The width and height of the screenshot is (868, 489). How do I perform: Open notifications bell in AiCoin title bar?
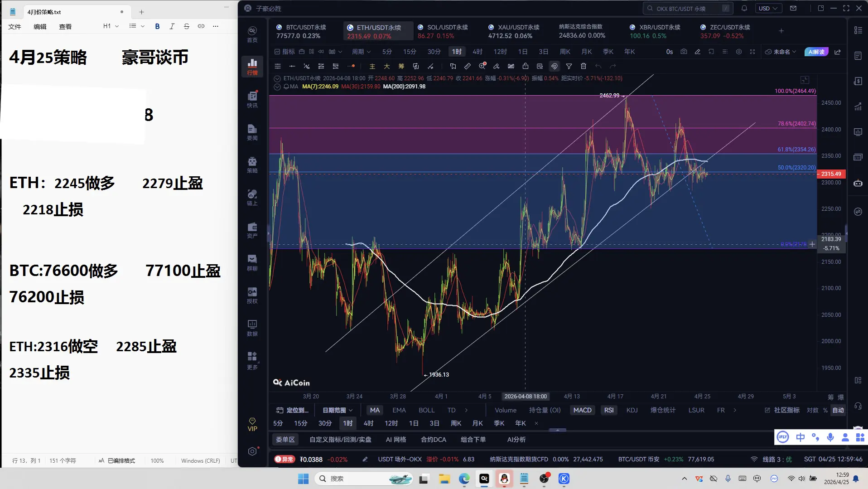[744, 8]
